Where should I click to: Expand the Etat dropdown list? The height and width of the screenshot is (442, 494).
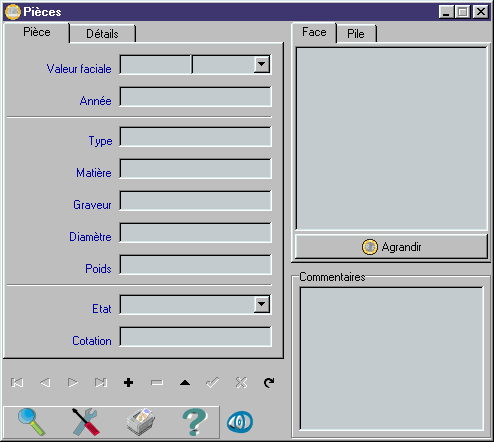pos(262,304)
